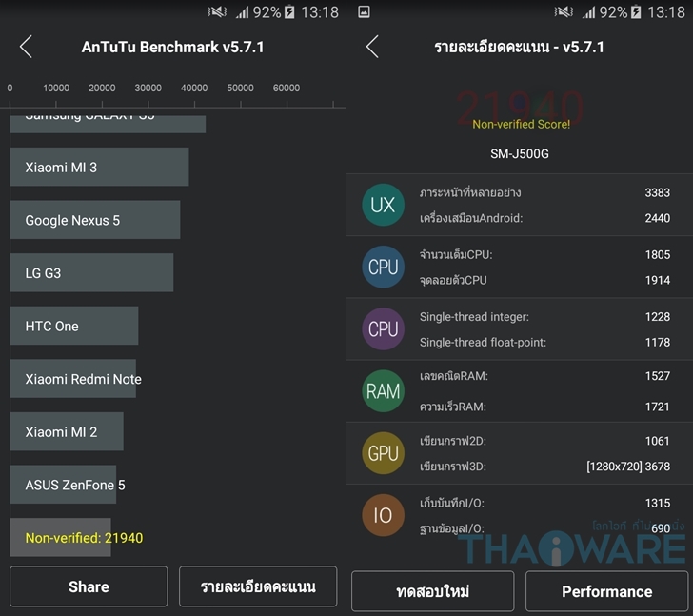Tap the เขียนกราฟ2D 1061 row
693x616 pixels.
544,441
